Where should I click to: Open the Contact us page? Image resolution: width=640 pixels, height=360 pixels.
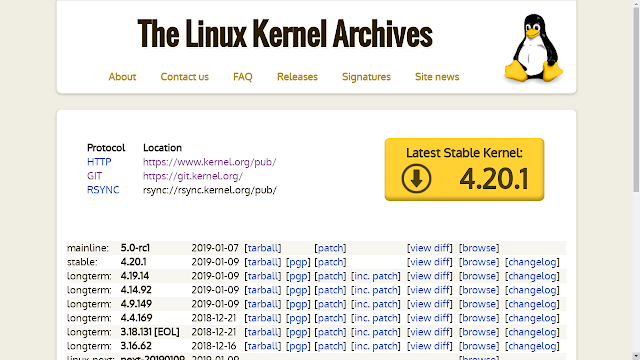coord(184,77)
